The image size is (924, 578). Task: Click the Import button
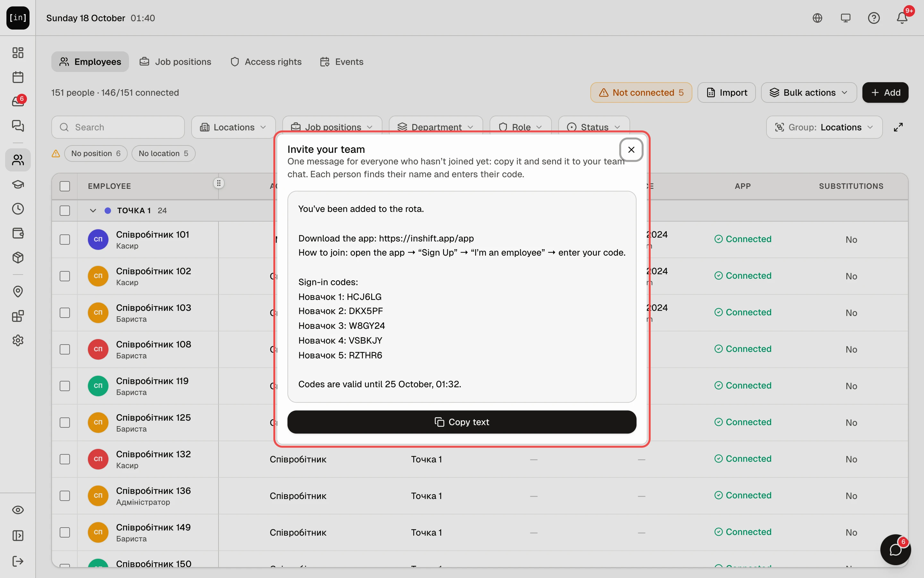coord(727,92)
